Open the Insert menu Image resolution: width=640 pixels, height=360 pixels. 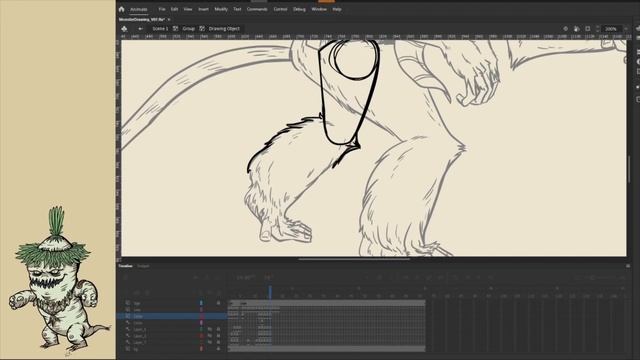click(203, 9)
